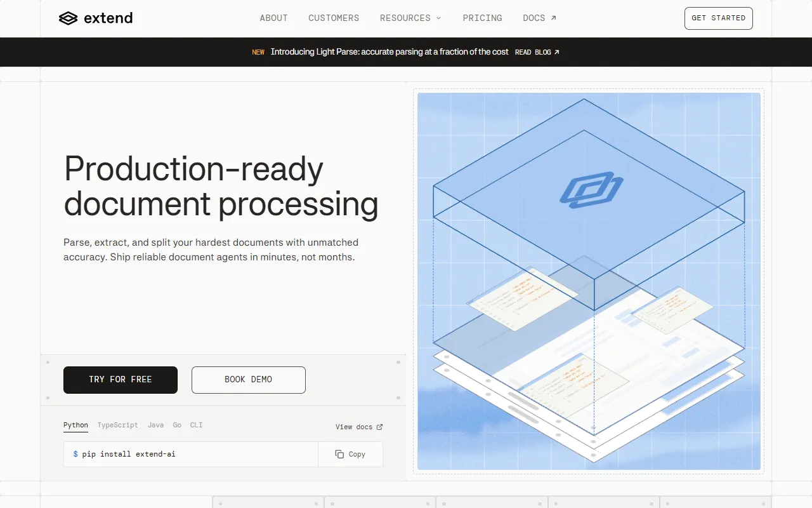Click the Book Demo button
Screen dimensions: 812x508
[249, 380]
